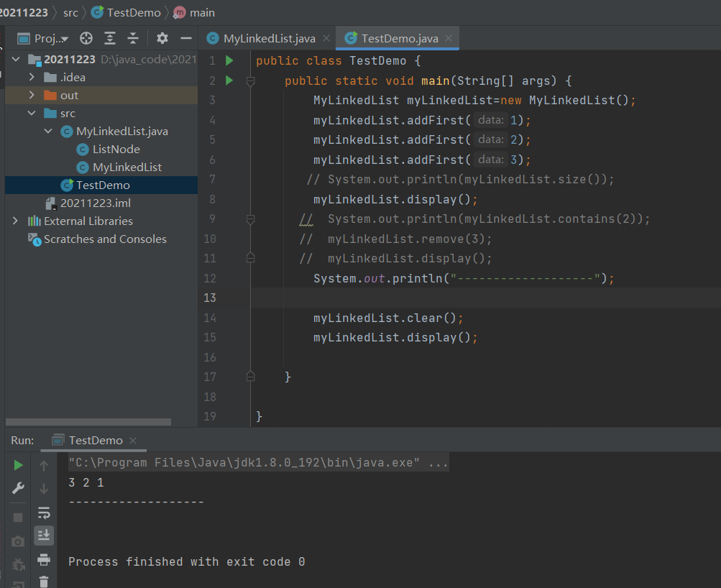Collapse the src folder

click(32, 113)
